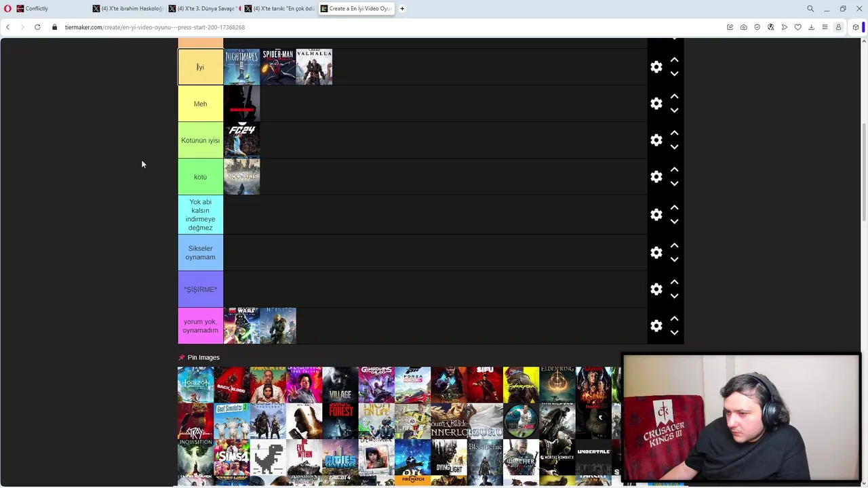Open settings gear for Yok abi kalsın tier
Viewport: 868px width, 488px height.
point(656,215)
